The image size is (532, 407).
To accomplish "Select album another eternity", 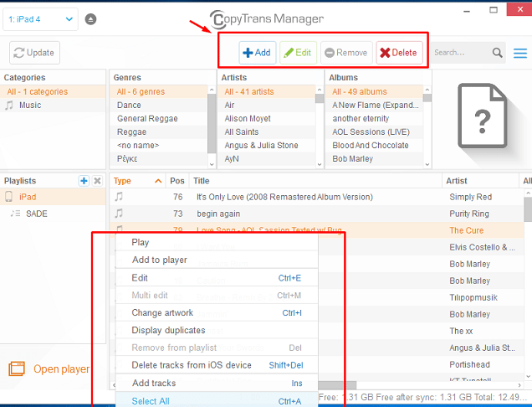I will (375, 119).
